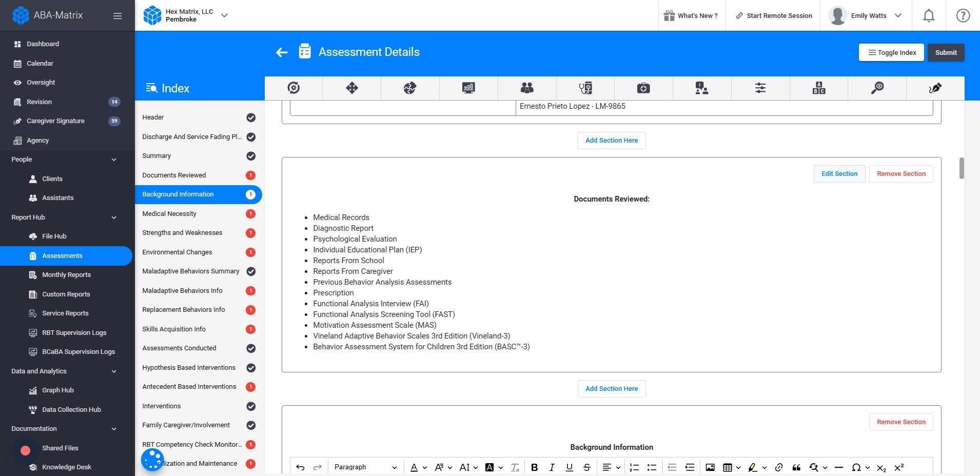Viewport: 980px width, 476px height.
Task: Choose a highlight marker color
Action: 757,467
